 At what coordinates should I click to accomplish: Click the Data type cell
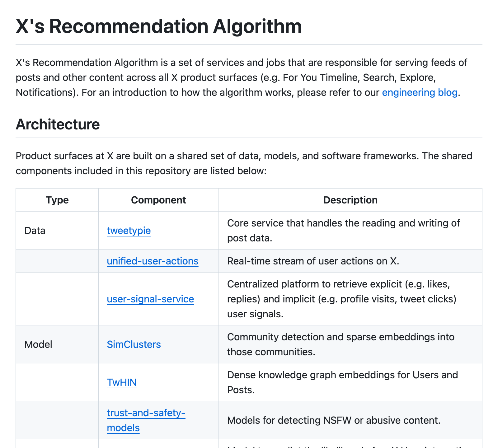click(35, 231)
